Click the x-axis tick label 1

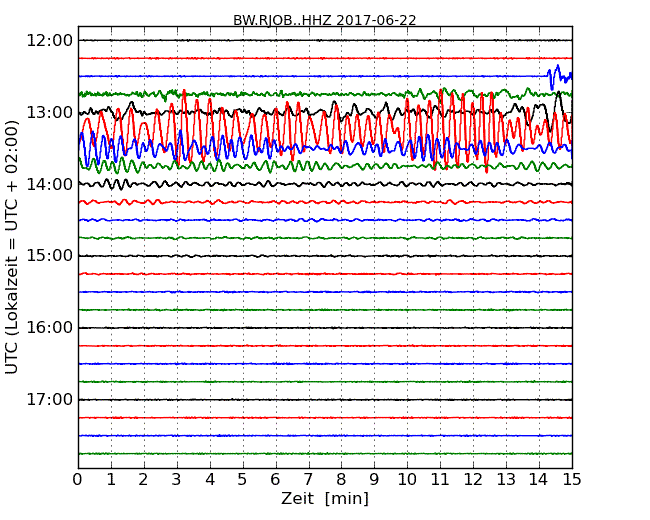point(111,480)
